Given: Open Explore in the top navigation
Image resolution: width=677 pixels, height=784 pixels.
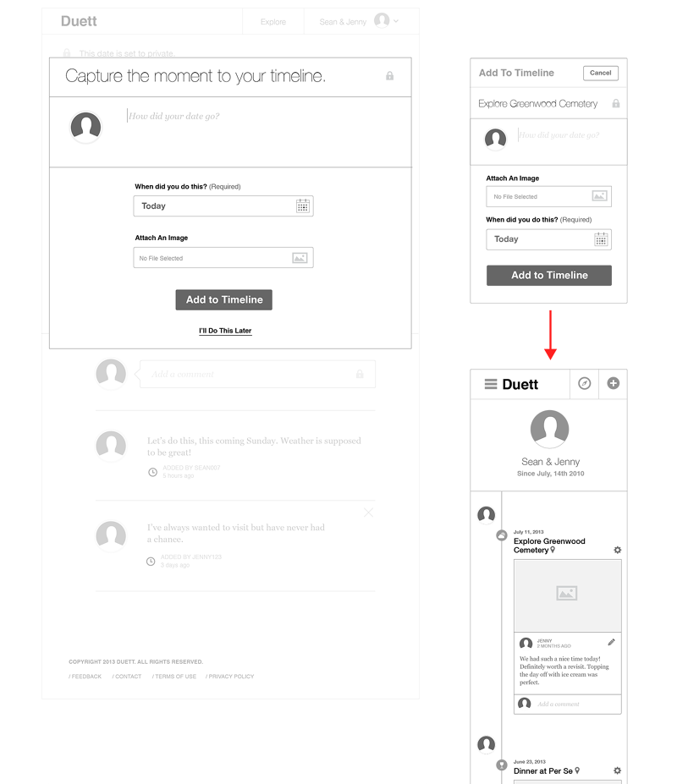Looking at the screenshot, I should pos(272,22).
